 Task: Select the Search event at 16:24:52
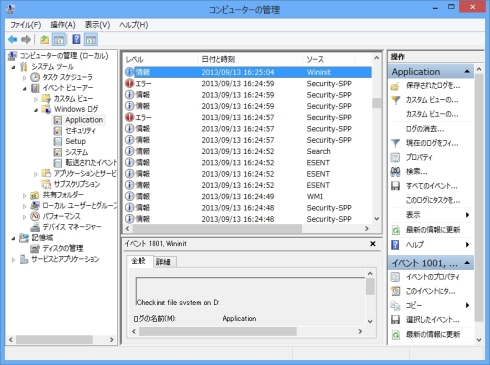coord(248,151)
